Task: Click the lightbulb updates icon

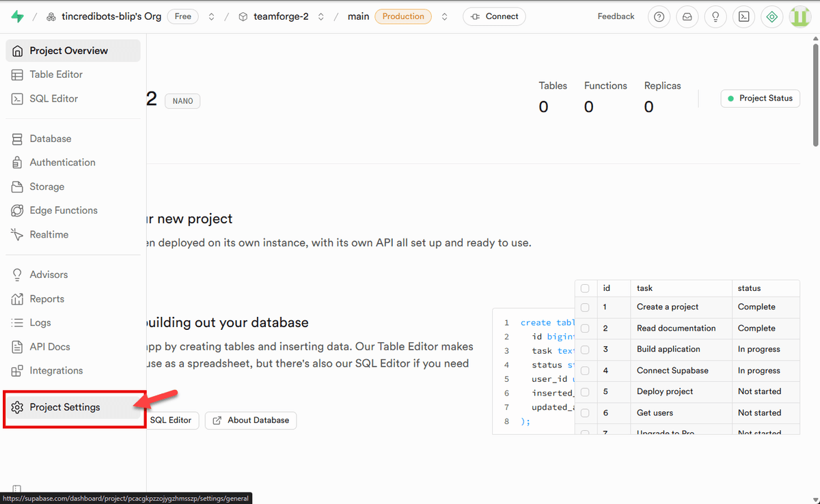Action: tap(715, 16)
